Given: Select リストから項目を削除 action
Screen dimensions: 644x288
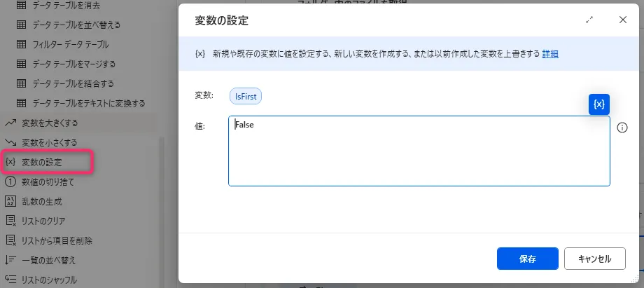Looking at the screenshot, I should [x=57, y=240].
